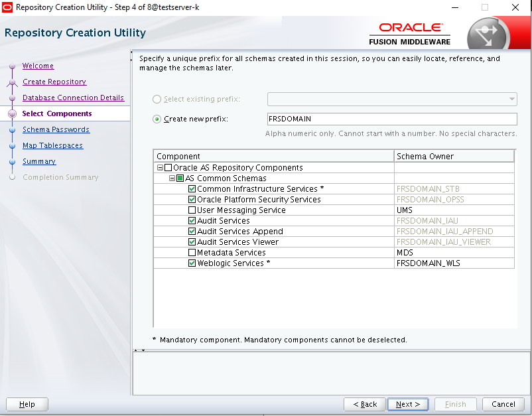Screen dimensions: 532x416
Task: Open the Create Repository step
Action: click(x=54, y=82)
